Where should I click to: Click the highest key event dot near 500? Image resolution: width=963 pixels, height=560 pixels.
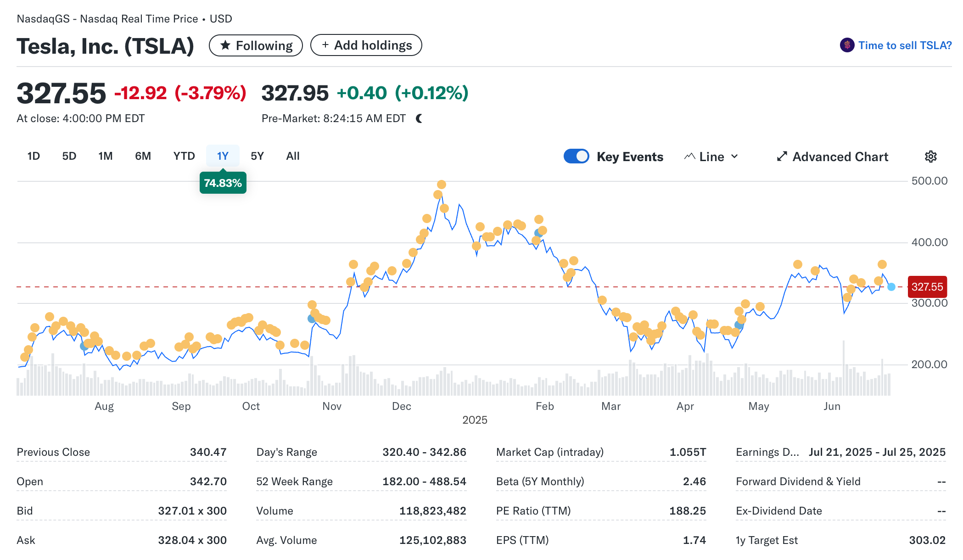tap(442, 185)
